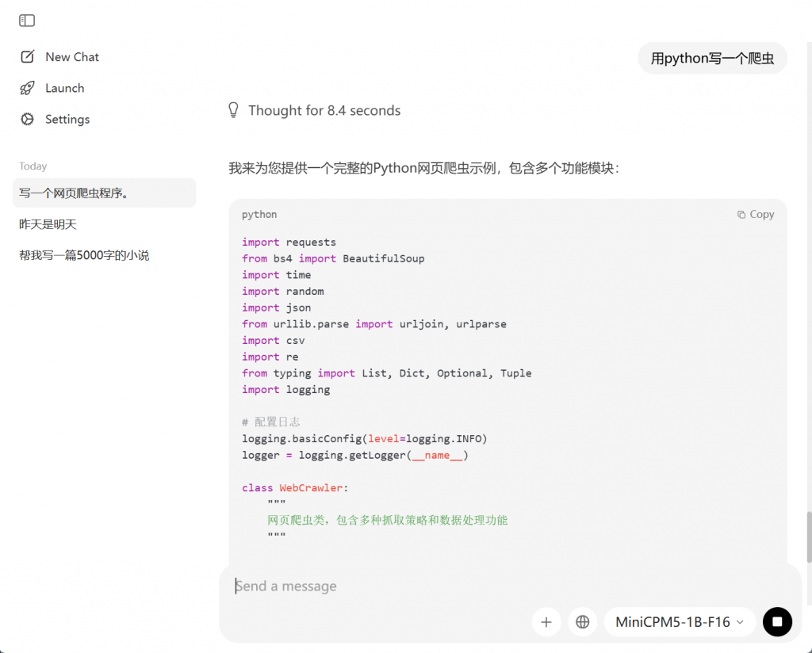
Task: Click the line import requests
Action: pos(289,242)
